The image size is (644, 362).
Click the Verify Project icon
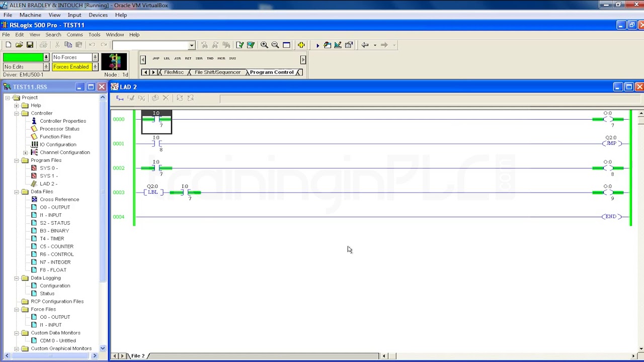click(251, 45)
